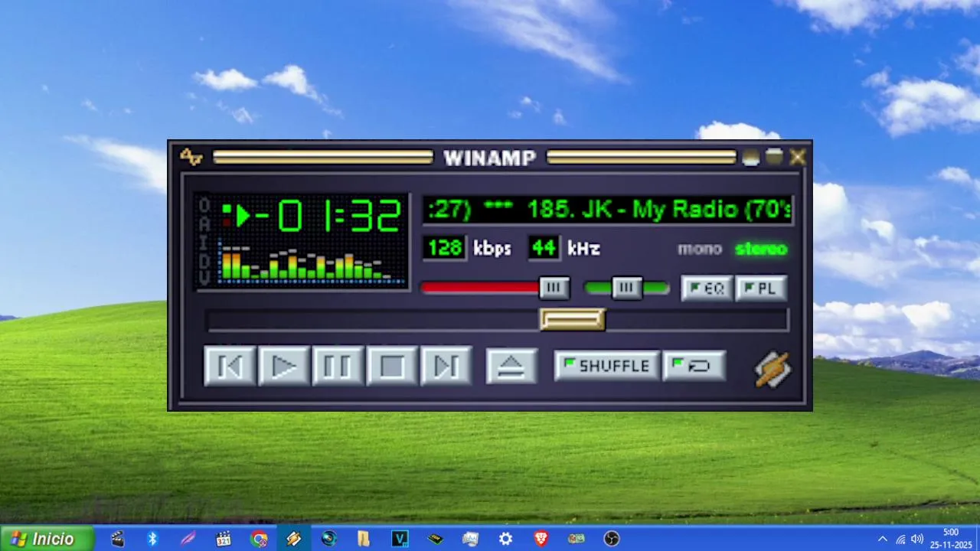This screenshot has width=980, height=551.
Task: Stop playback with the square button
Action: (392, 366)
